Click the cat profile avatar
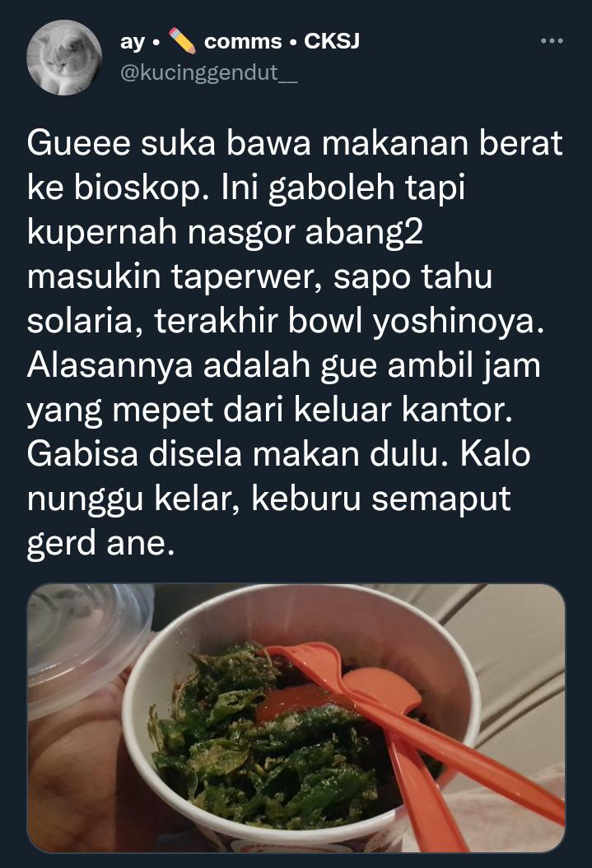This screenshot has width=592, height=868. point(64,57)
